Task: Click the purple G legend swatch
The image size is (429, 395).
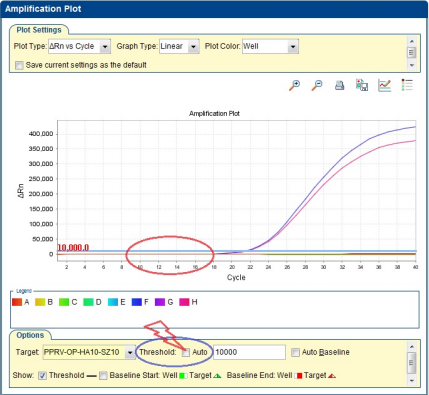Action: [x=160, y=302]
